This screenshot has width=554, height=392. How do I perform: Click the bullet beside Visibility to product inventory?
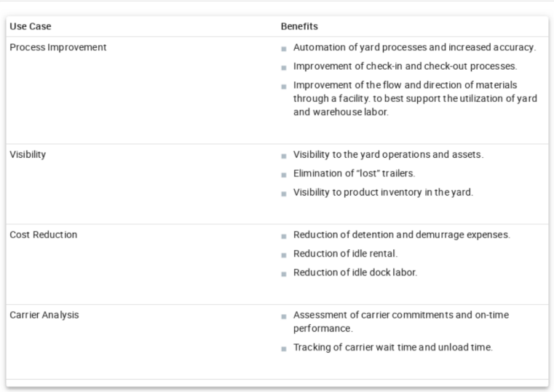(283, 193)
